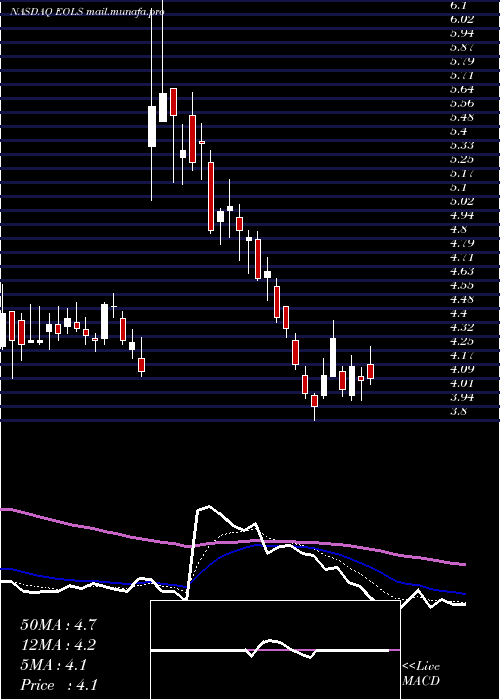500x700 pixels.
Task: Click the 6.02 price axis label
Action: point(462,19)
